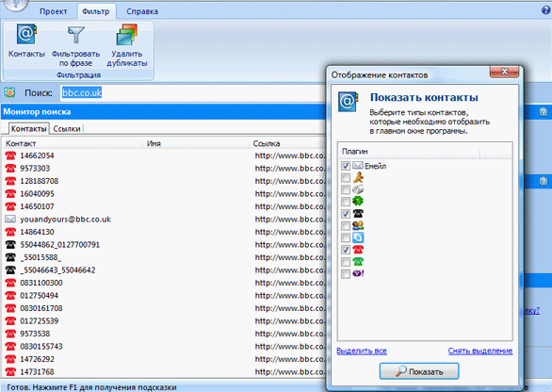Check the AIM plugin checkbox
The image size is (552, 392).
(346, 177)
